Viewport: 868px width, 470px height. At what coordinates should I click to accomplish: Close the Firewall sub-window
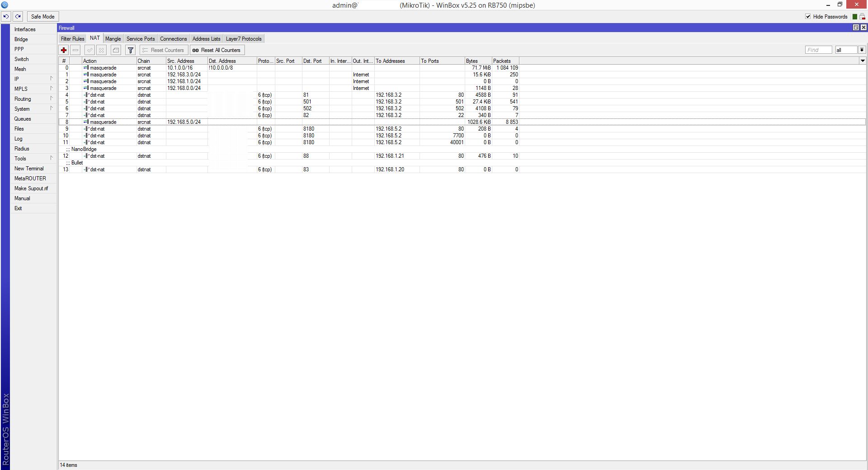pos(863,28)
